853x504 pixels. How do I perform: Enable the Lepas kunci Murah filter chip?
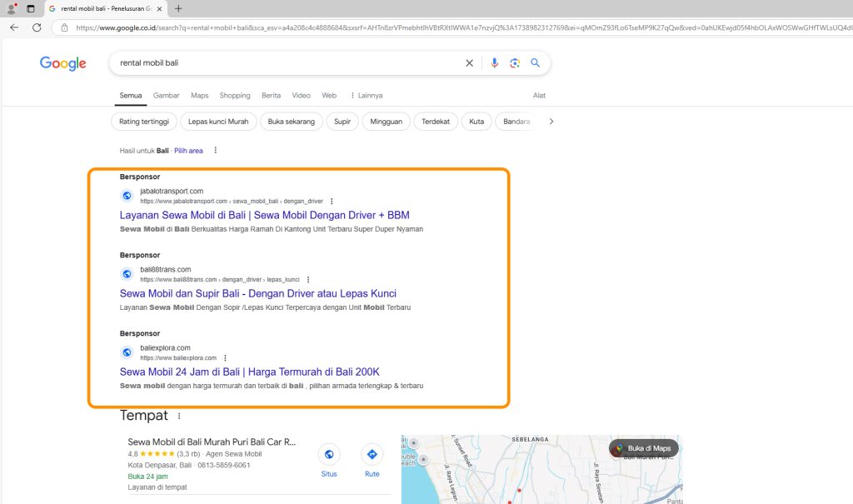[218, 122]
